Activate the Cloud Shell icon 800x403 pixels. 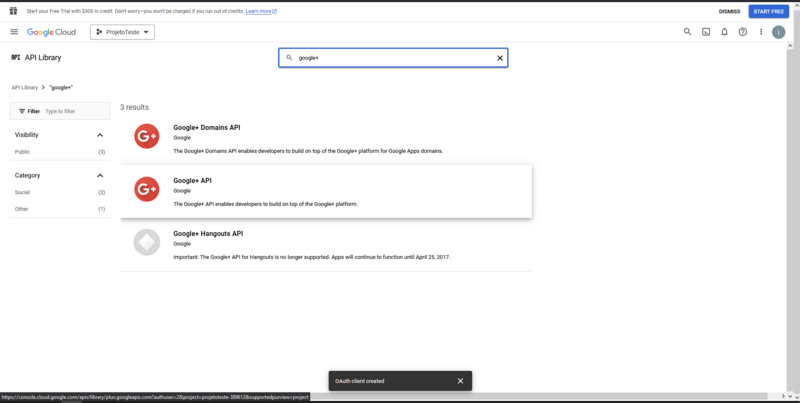tap(706, 32)
